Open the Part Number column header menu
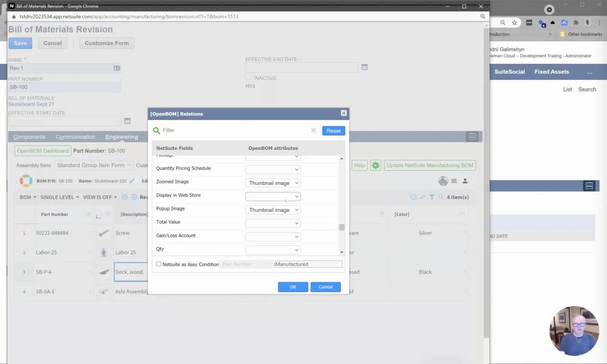Screen dimensions: 607x364 tap(88, 214)
